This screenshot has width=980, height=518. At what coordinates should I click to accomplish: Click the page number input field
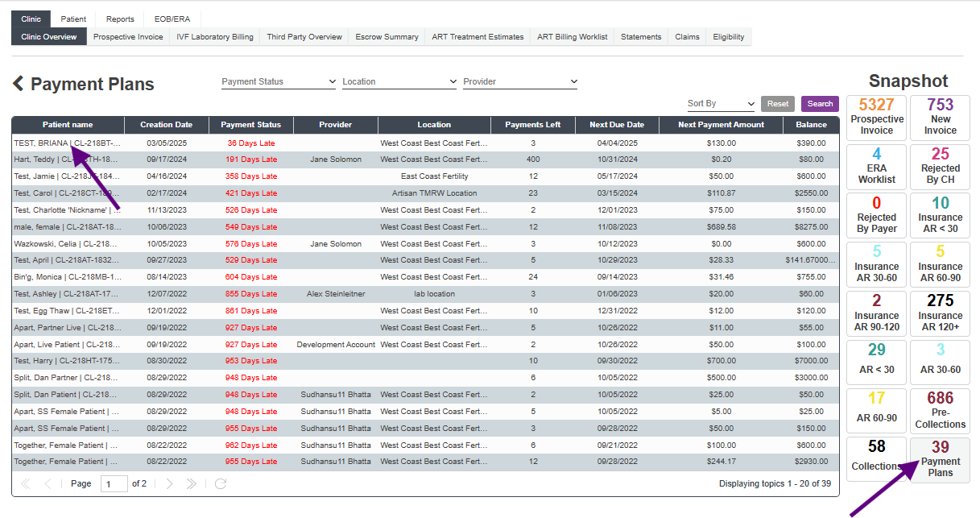[x=114, y=483]
